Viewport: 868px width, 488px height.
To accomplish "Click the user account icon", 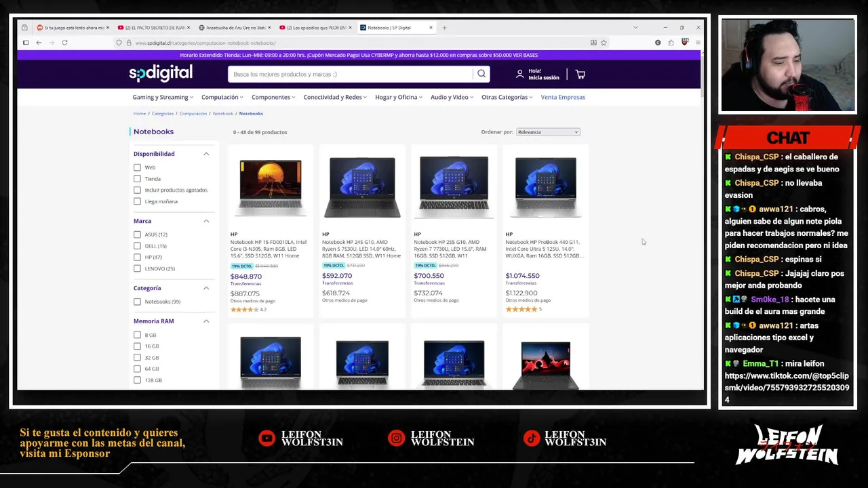I will tap(520, 74).
